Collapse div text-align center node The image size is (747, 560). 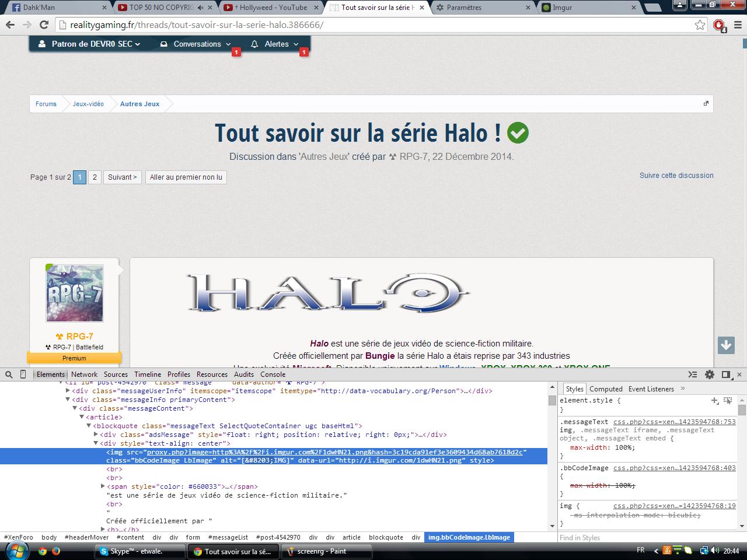click(x=96, y=443)
